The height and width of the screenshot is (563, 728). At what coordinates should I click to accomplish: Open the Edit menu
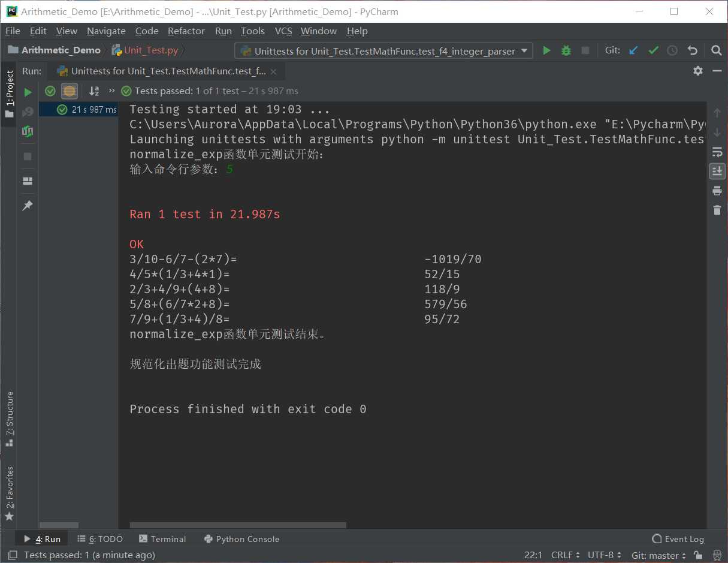pos(38,31)
